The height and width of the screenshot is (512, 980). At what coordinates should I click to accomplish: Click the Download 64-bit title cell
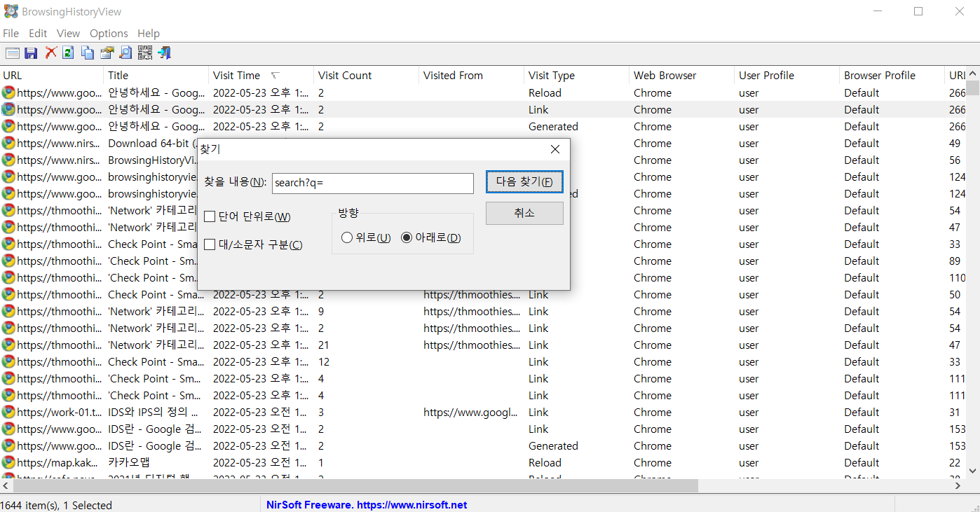point(153,143)
